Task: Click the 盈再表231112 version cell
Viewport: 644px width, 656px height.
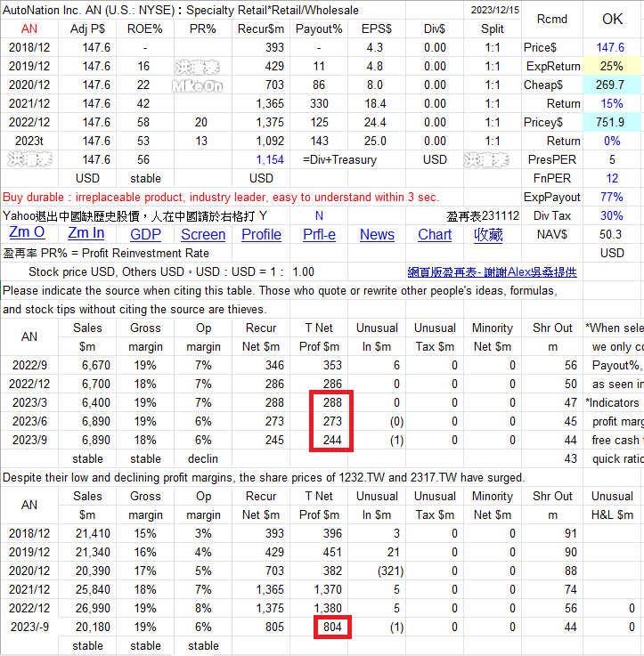Action: (483, 215)
